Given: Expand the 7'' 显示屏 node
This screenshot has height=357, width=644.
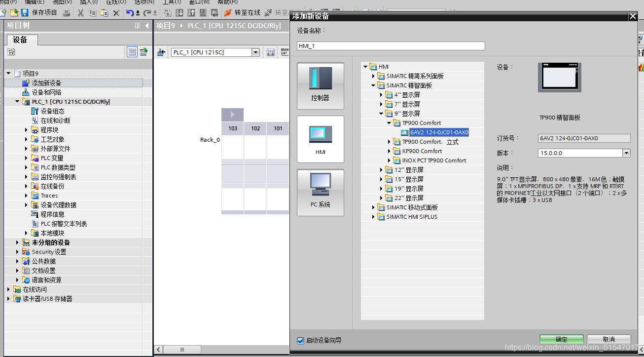Looking at the screenshot, I should [x=381, y=104].
